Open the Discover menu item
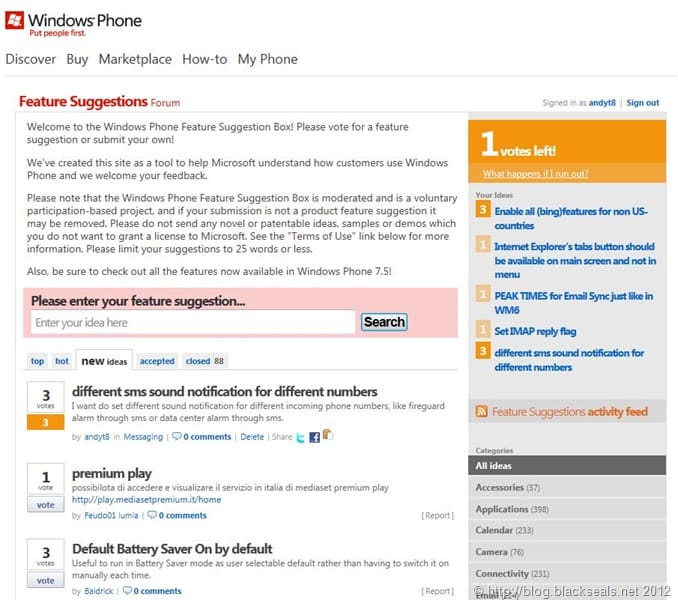 click(x=31, y=59)
